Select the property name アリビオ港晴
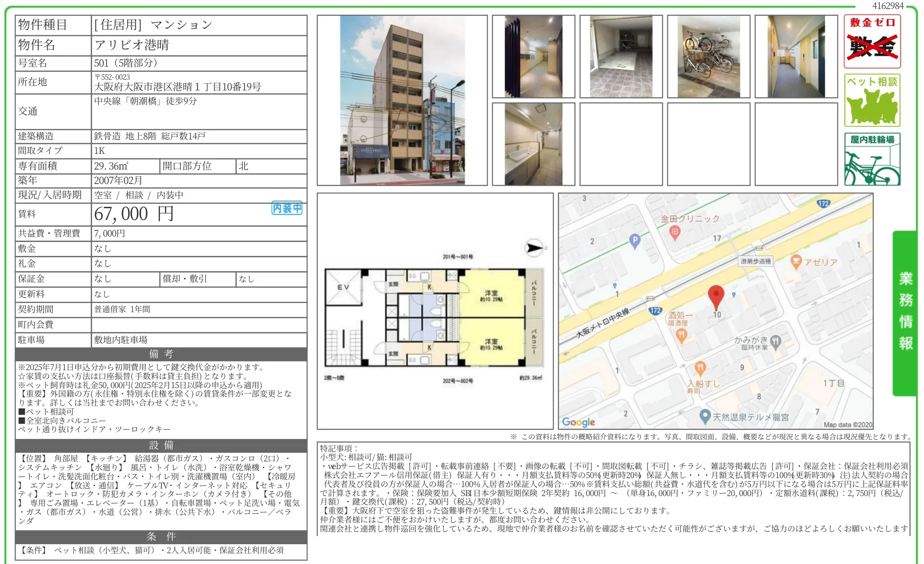 pos(132,45)
